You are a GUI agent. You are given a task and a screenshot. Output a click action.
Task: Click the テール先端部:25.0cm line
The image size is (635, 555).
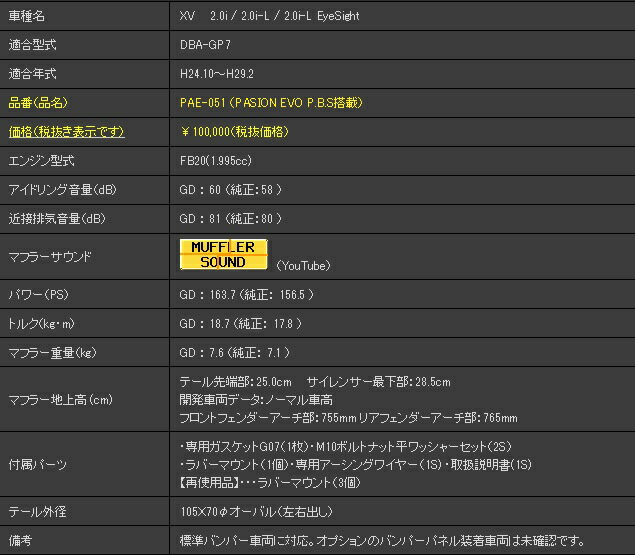(x=315, y=382)
